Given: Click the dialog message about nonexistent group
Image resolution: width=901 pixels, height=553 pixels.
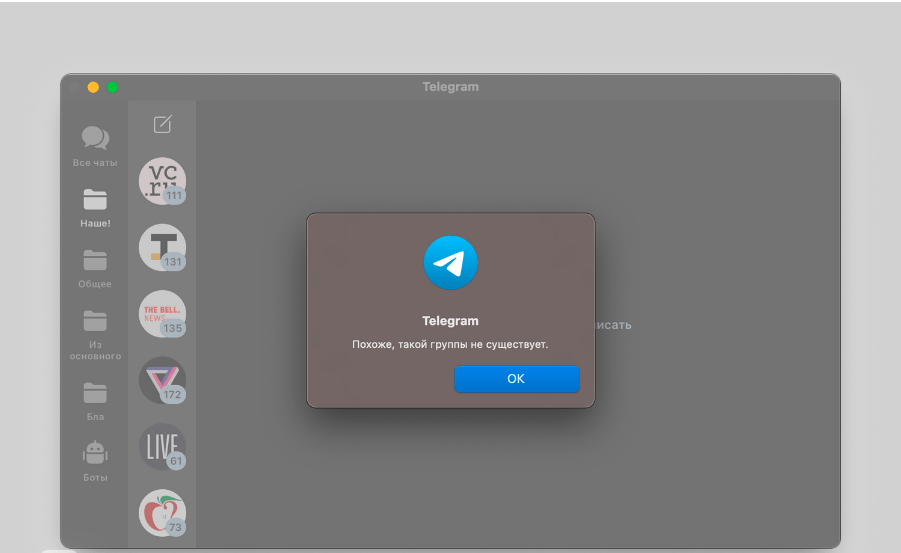Looking at the screenshot, I should [450, 344].
